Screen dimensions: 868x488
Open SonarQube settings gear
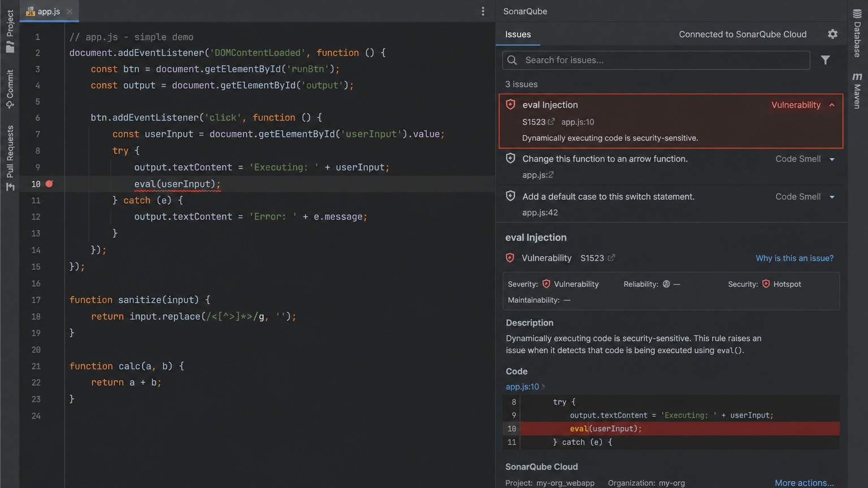pyautogui.click(x=832, y=34)
